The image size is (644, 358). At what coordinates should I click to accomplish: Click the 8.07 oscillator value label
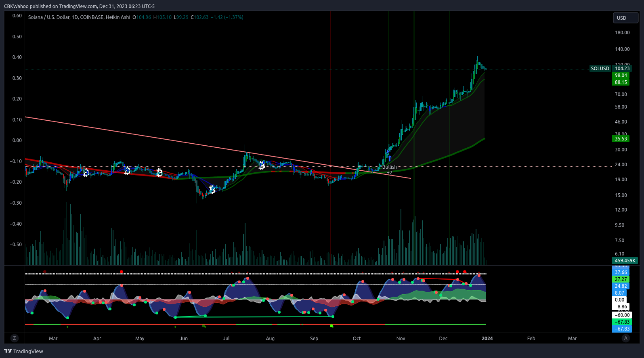(x=619, y=293)
